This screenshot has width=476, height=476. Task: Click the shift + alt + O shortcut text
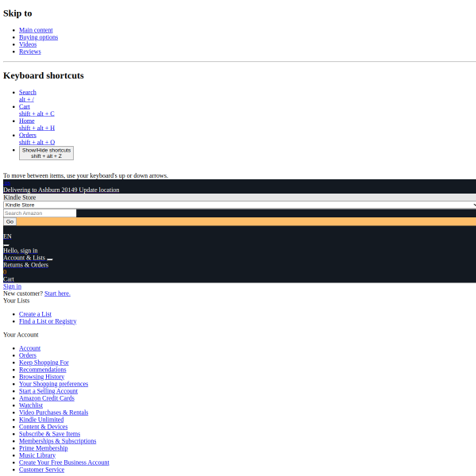[x=37, y=142]
